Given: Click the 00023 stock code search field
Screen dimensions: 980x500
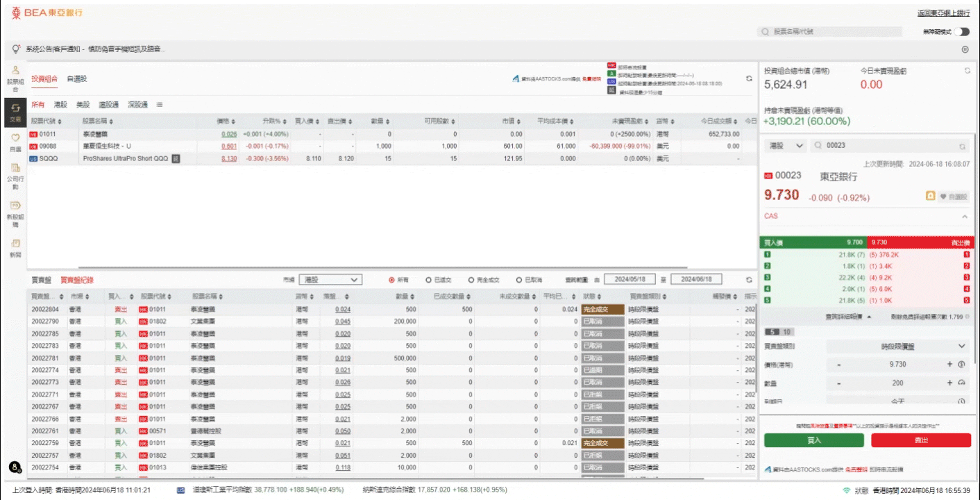Looking at the screenshot, I should pyautogui.click(x=890, y=147).
